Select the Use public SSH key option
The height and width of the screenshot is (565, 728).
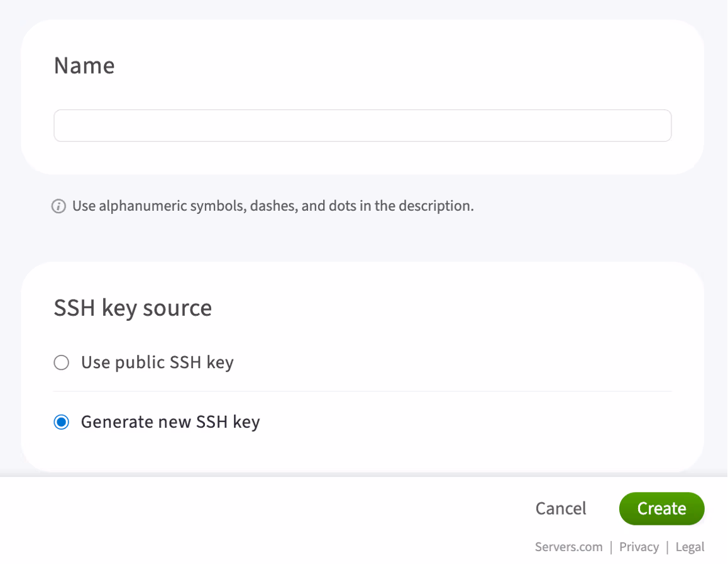[x=61, y=362]
